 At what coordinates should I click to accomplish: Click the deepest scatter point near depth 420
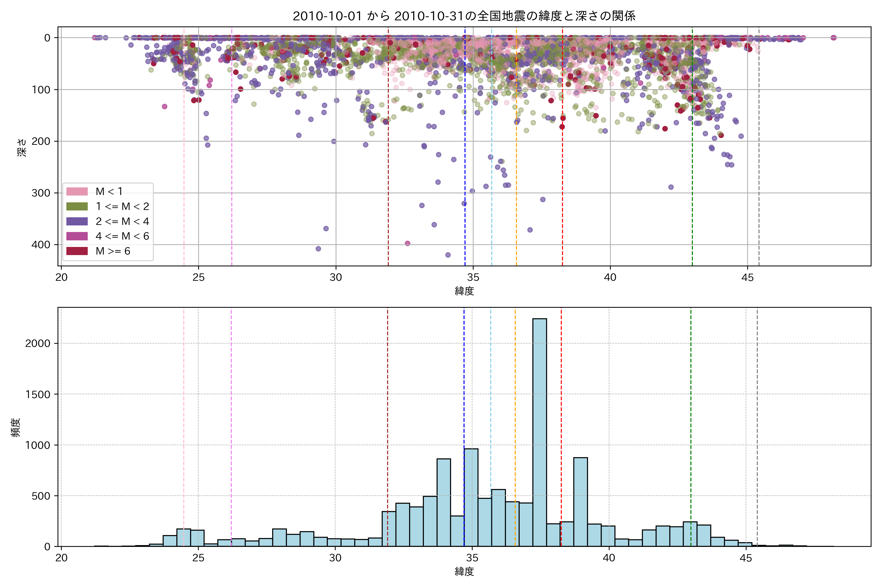(448, 255)
